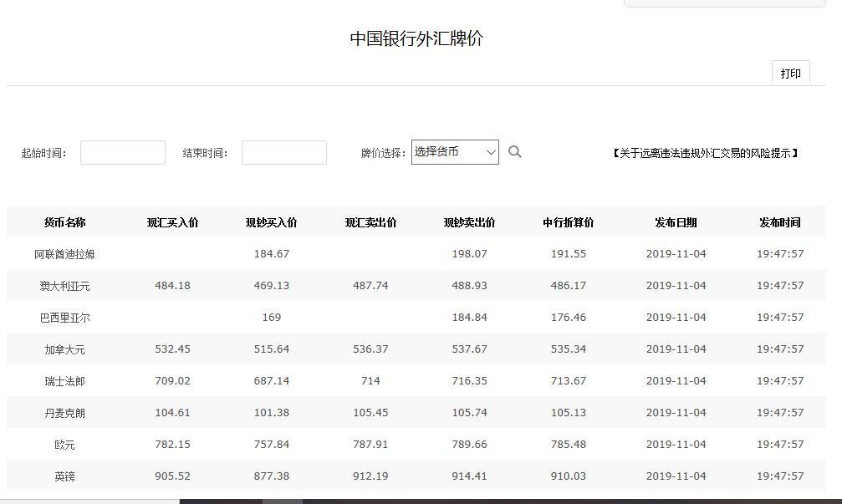Click the 起始时间 start time input field
The height and width of the screenshot is (504, 842).
pyautogui.click(x=122, y=152)
